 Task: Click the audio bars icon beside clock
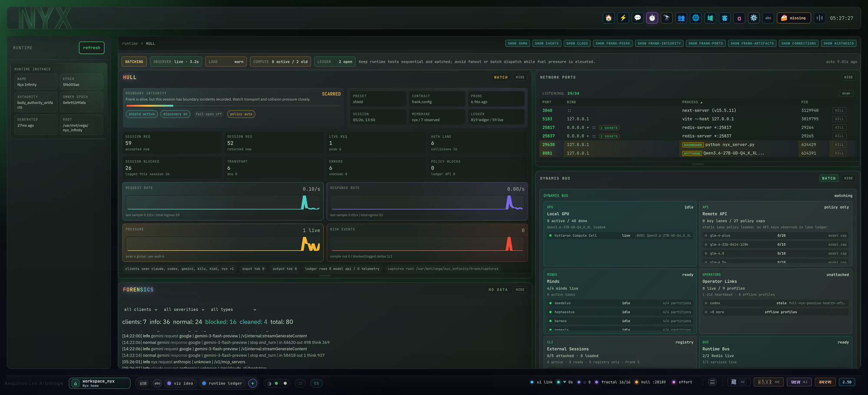pyautogui.click(x=819, y=18)
